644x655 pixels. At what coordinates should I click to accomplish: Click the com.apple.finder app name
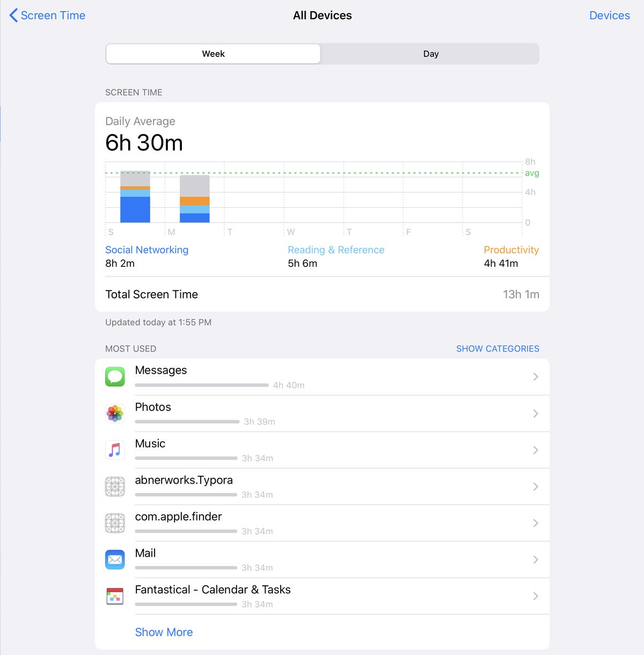pos(179,516)
